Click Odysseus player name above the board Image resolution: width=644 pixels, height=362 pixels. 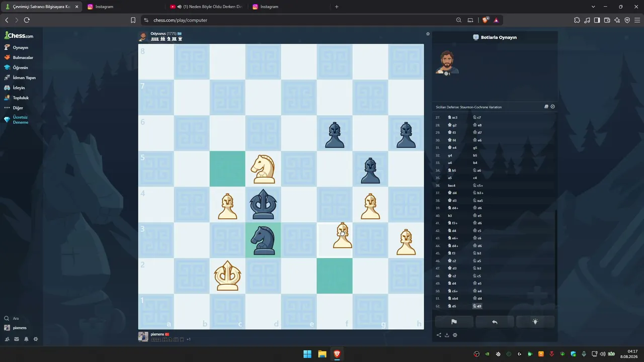[158, 34]
